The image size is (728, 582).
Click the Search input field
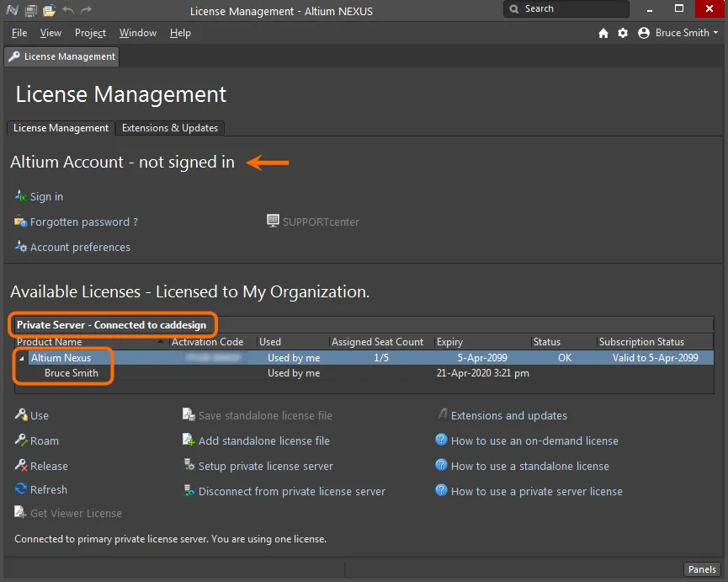point(566,8)
